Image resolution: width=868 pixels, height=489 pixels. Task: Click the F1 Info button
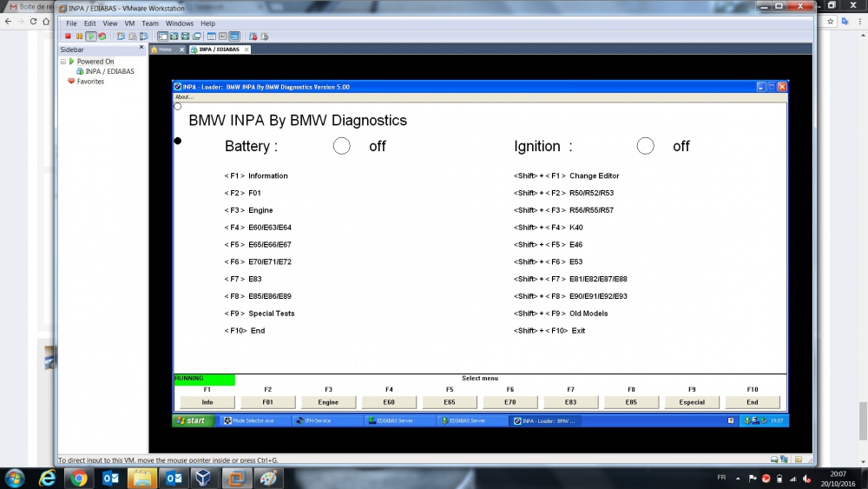pos(207,402)
